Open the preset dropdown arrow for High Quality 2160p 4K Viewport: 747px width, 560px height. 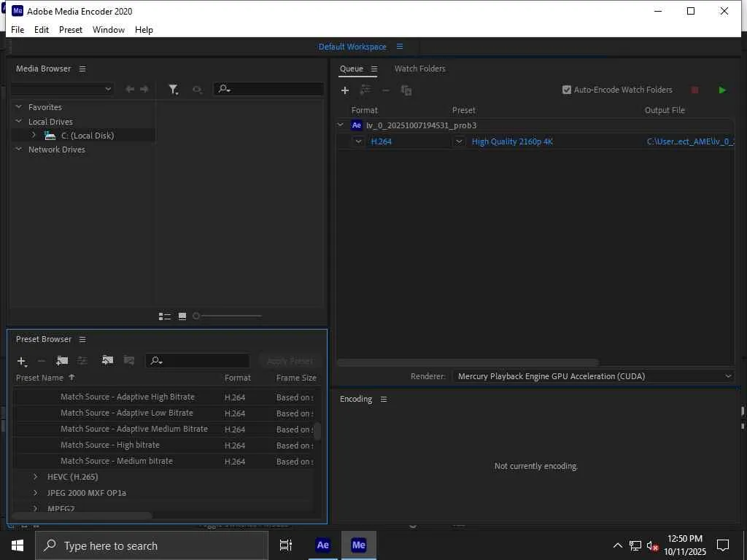[459, 141]
